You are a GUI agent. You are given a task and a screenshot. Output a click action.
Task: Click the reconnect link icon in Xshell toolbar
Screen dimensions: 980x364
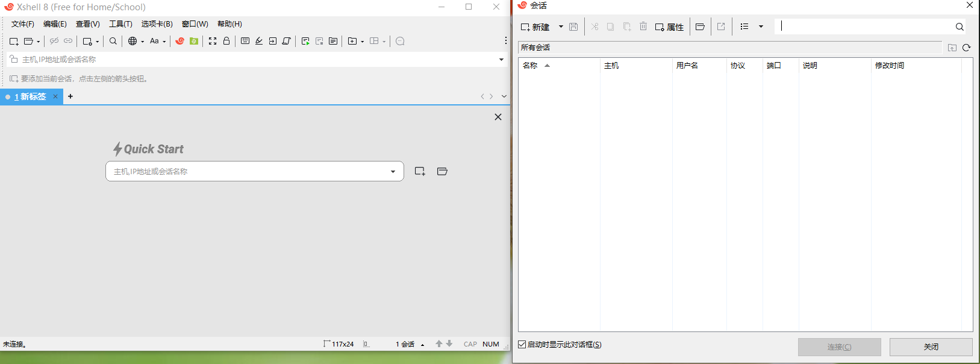pos(68,41)
